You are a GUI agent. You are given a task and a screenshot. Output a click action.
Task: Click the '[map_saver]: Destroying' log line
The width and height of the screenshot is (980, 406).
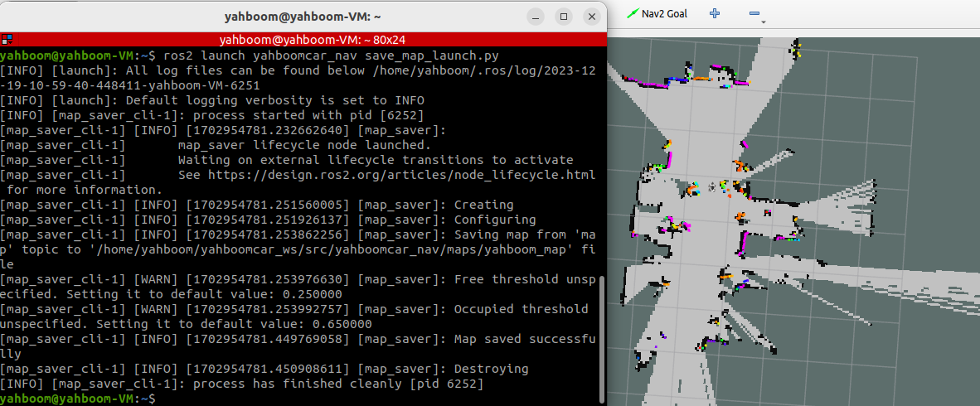point(264,369)
